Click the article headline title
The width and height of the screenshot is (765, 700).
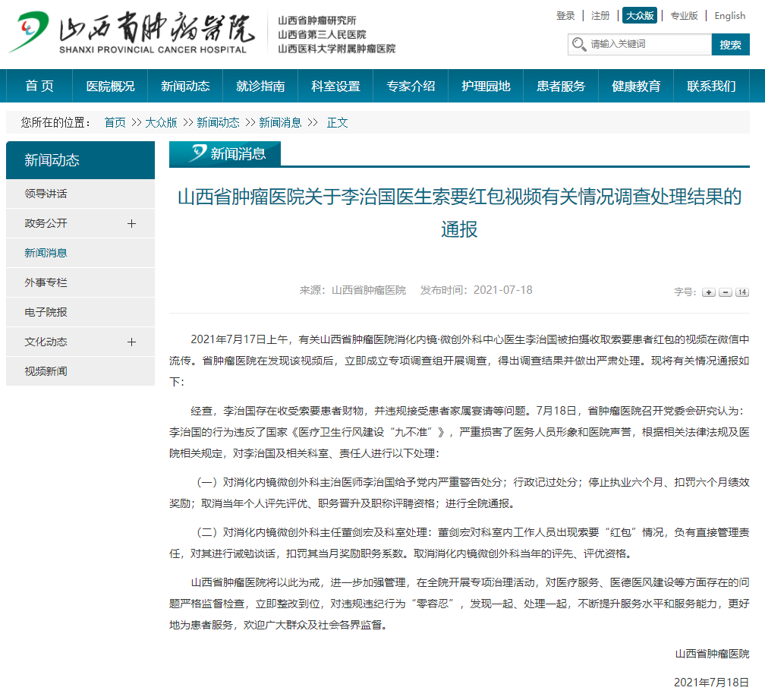[459, 213]
